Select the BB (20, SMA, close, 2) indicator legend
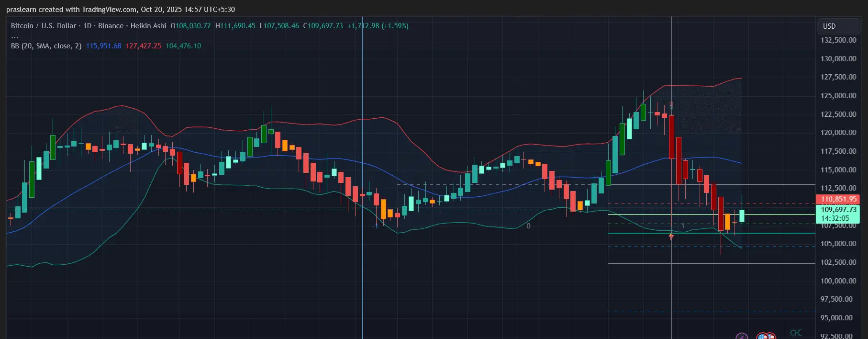The image size is (868, 339). (46, 46)
